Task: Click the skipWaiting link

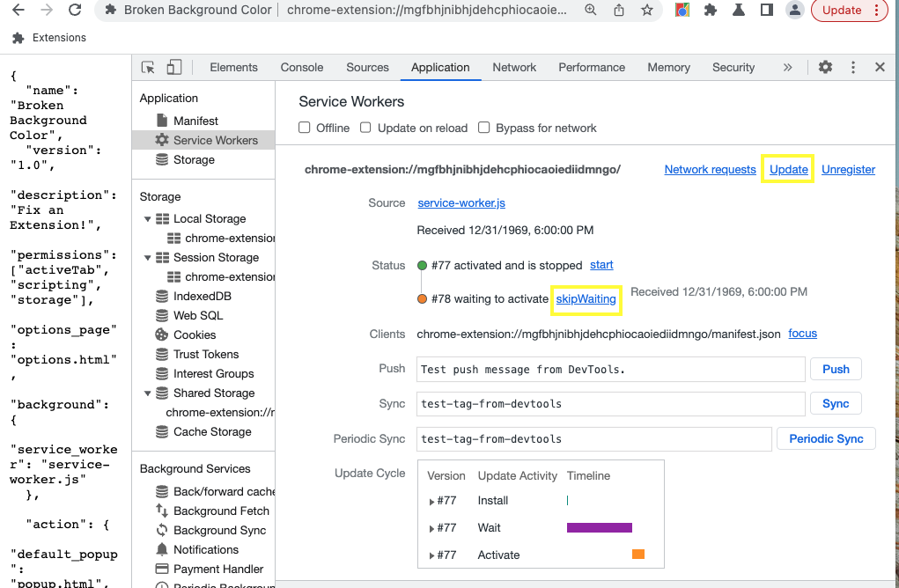Action: coord(586,299)
